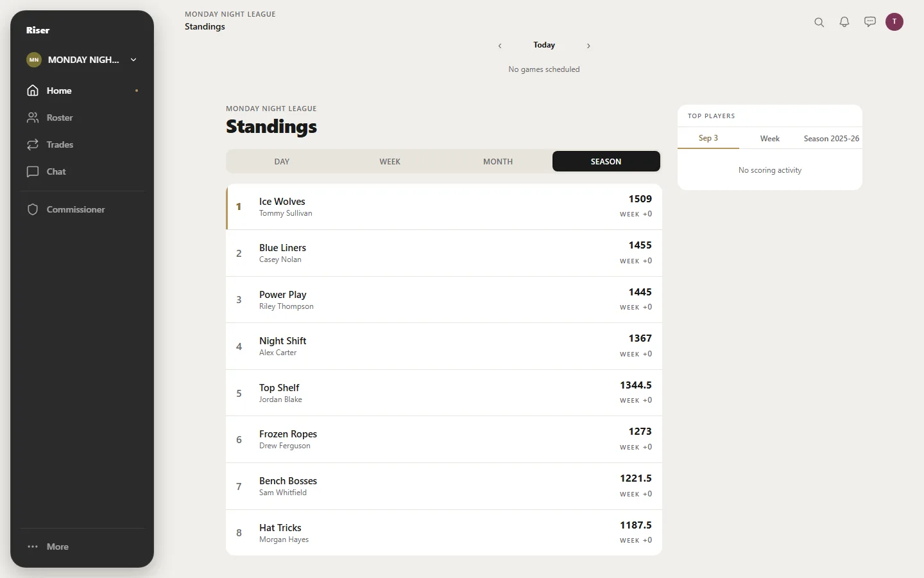Open the search magnifier icon
Image resolution: width=924 pixels, height=578 pixels.
tap(819, 22)
